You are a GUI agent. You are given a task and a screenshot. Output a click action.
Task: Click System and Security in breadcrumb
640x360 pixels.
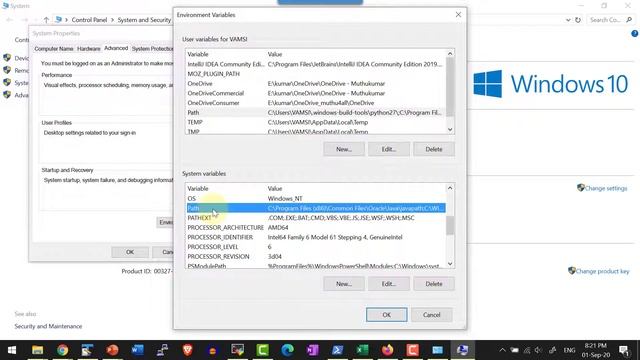coord(144,20)
